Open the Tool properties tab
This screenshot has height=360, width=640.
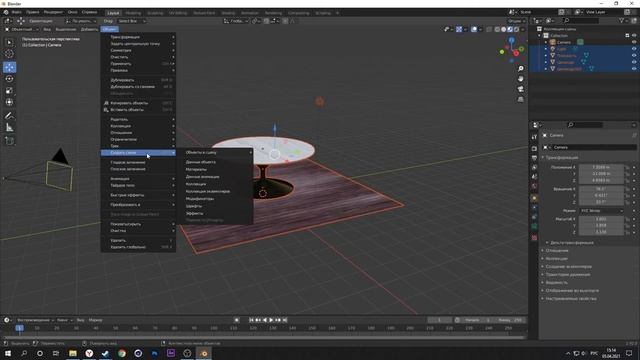click(534, 137)
